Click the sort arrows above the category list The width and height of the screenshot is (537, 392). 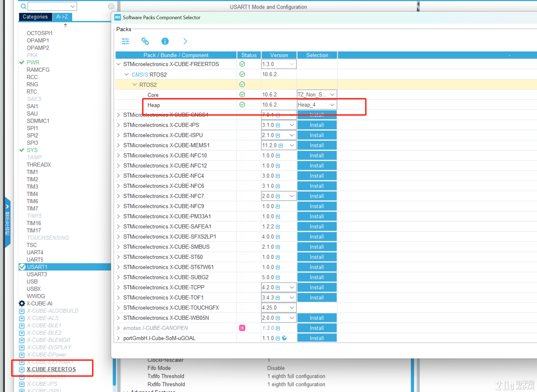pyautogui.click(x=65, y=25)
